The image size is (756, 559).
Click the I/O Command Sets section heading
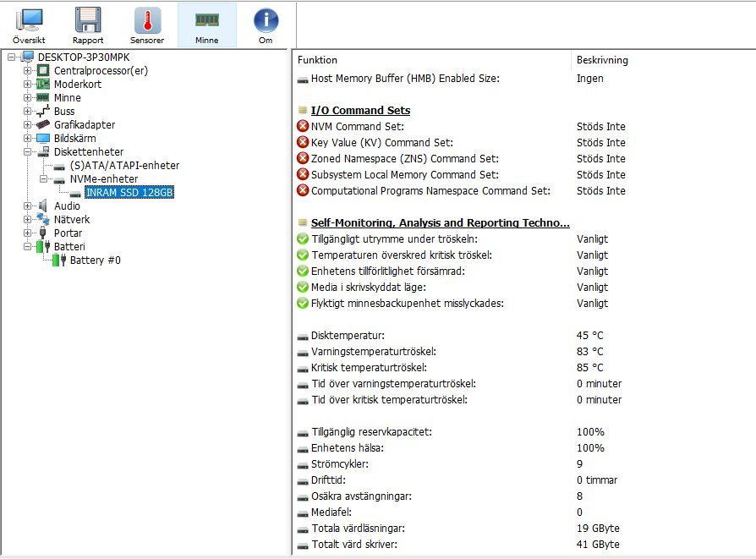360,111
